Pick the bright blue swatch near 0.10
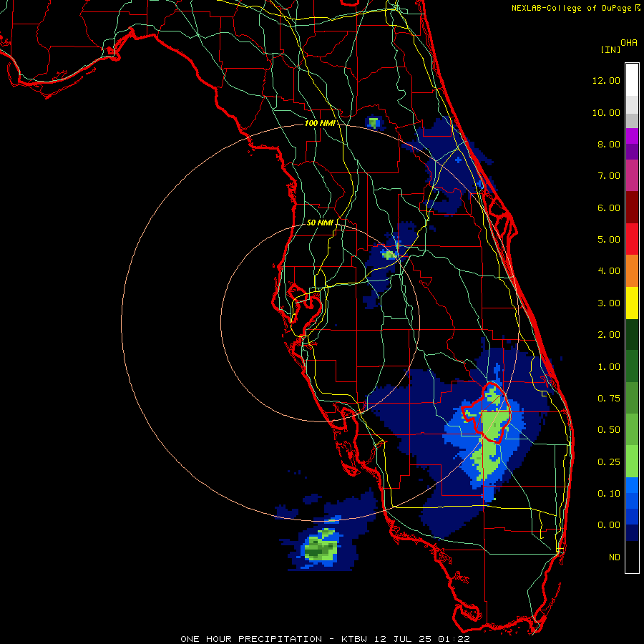Image resolution: width=644 pixels, height=644 pixels. (632, 485)
